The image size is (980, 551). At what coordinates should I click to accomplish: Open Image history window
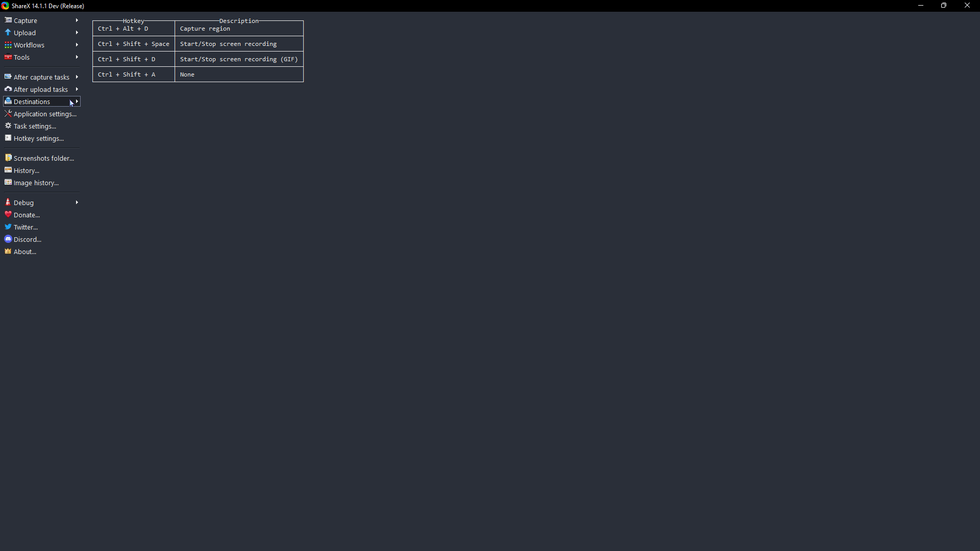pyautogui.click(x=36, y=182)
